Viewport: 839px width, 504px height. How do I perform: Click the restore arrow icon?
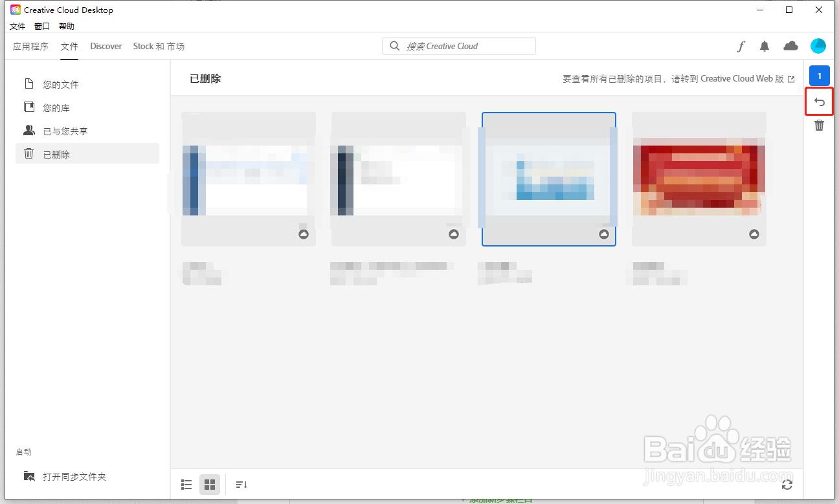click(x=819, y=102)
